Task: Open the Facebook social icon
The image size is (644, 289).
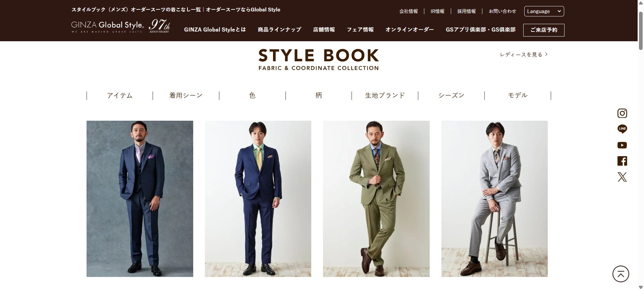Action: [x=622, y=161]
